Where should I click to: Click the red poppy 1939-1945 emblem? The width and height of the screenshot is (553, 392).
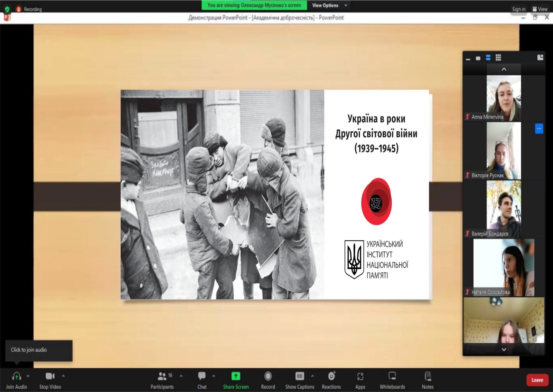376,202
